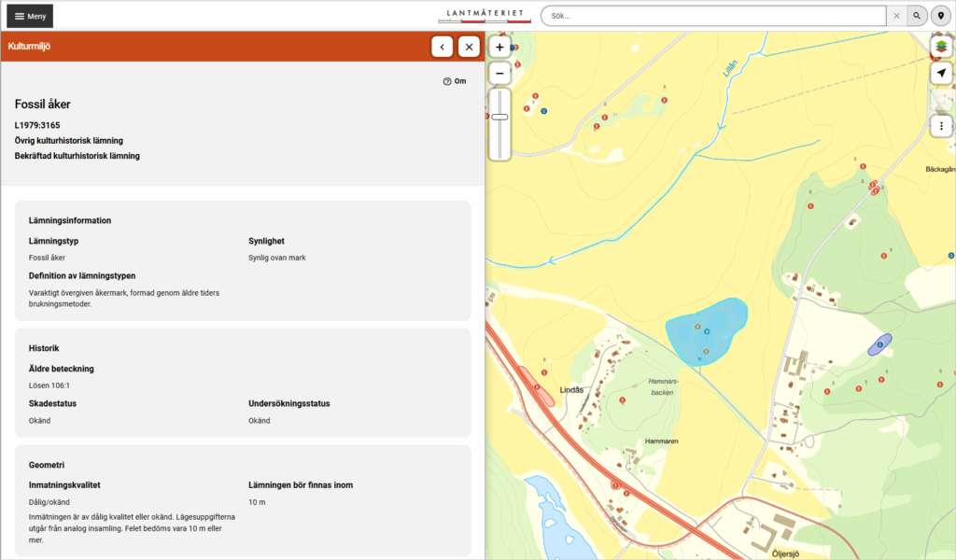Click the vertical zoom slider handle
The height and width of the screenshot is (560, 956).
499,117
